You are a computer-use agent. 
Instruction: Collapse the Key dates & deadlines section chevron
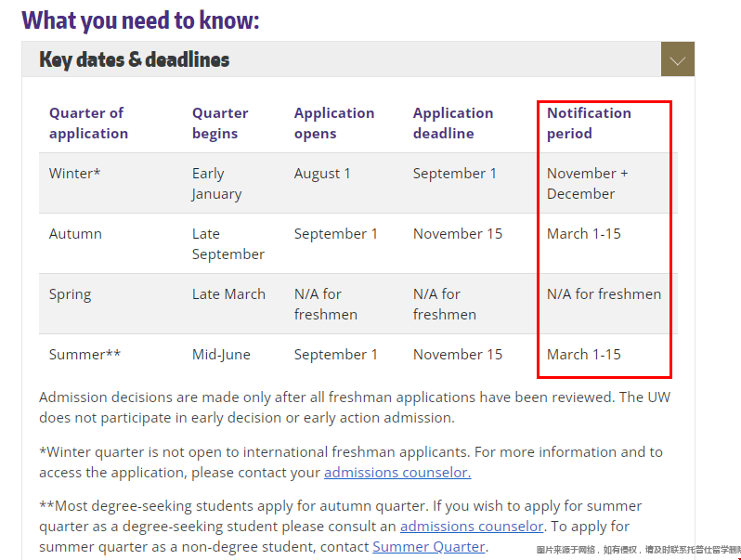[678, 59]
